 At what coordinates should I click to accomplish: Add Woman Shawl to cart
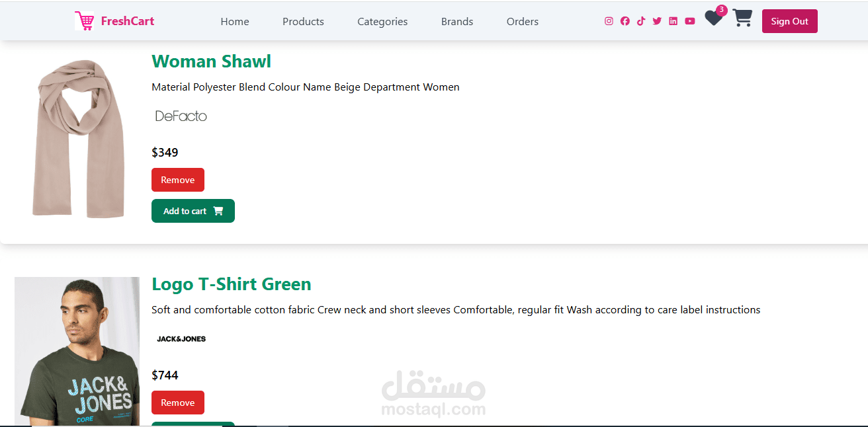click(193, 211)
